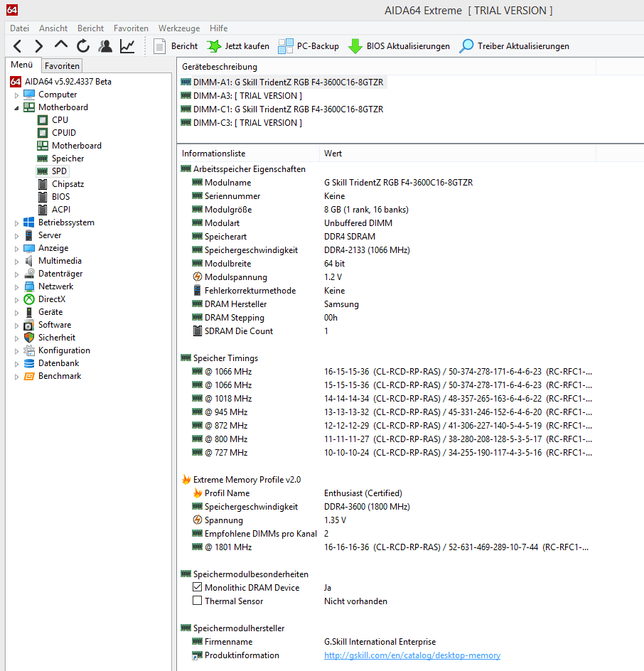This screenshot has width=644, height=671.
Task: Click the Datenbank icon in tree
Action: (x=28, y=363)
